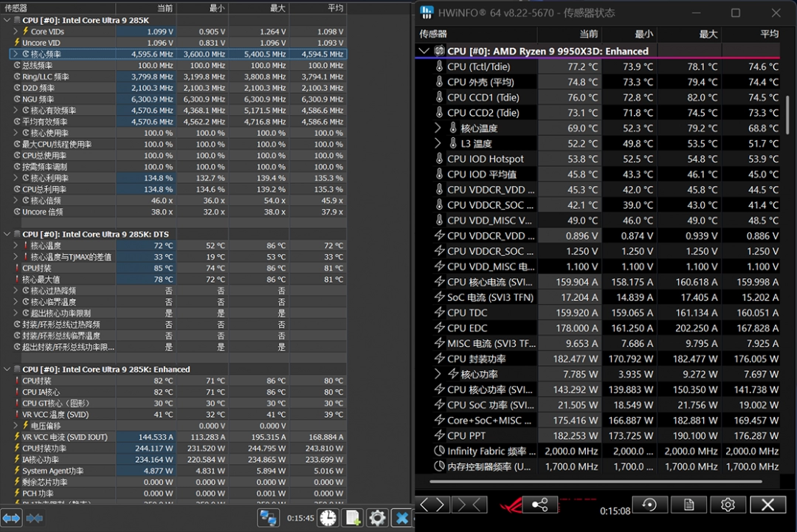Click expand-all arrows icon in Intel window toolbar

point(11,518)
